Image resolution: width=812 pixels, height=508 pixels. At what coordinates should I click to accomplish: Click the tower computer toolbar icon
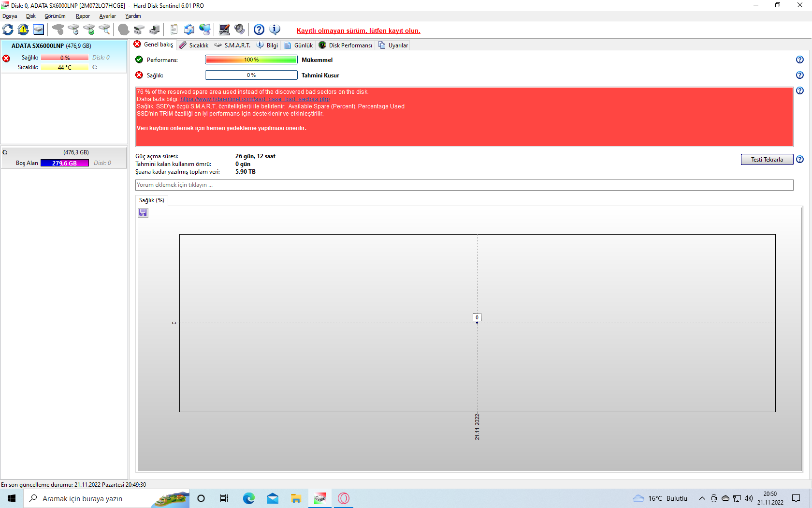(x=155, y=30)
